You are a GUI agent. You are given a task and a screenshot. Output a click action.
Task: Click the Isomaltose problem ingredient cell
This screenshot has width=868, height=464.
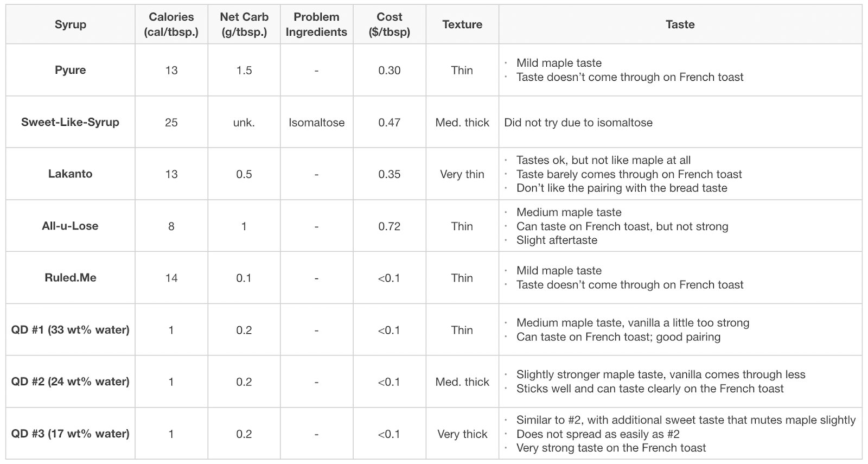click(x=316, y=122)
